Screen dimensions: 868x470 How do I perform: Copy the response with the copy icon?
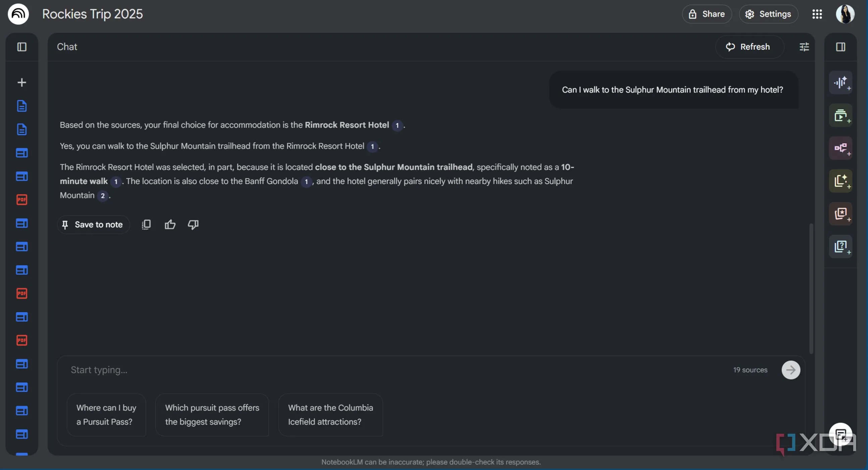[146, 225]
